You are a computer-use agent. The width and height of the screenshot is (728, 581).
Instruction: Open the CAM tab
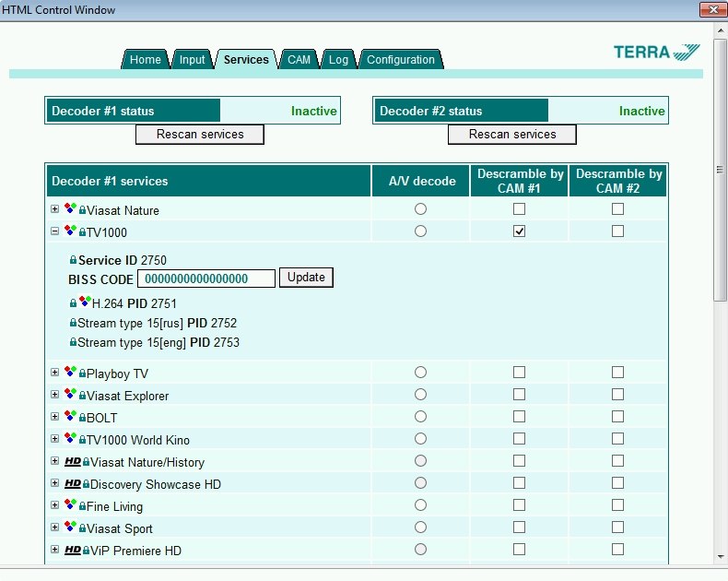tap(299, 60)
